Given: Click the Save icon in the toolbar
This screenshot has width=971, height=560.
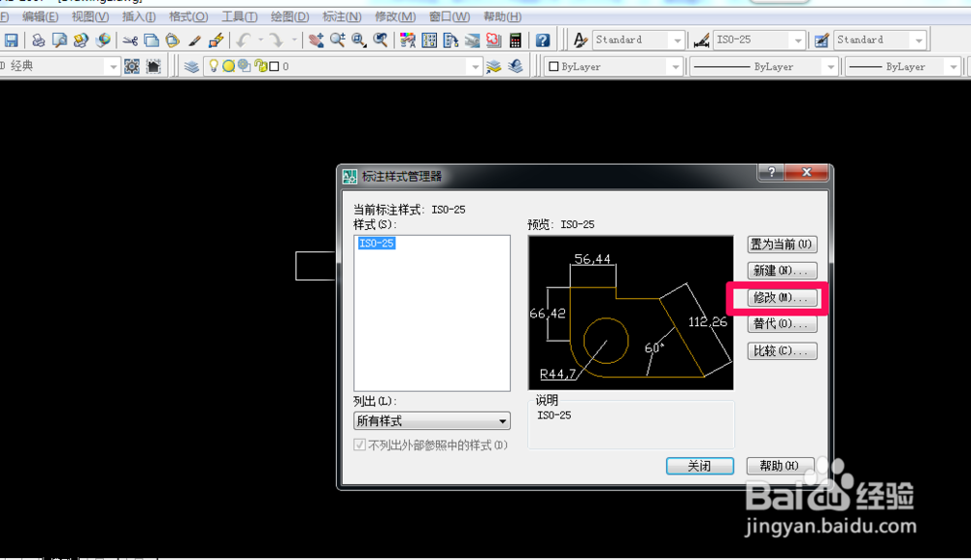Looking at the screenshot, I should pyautogui.click(x=11, y=41).
